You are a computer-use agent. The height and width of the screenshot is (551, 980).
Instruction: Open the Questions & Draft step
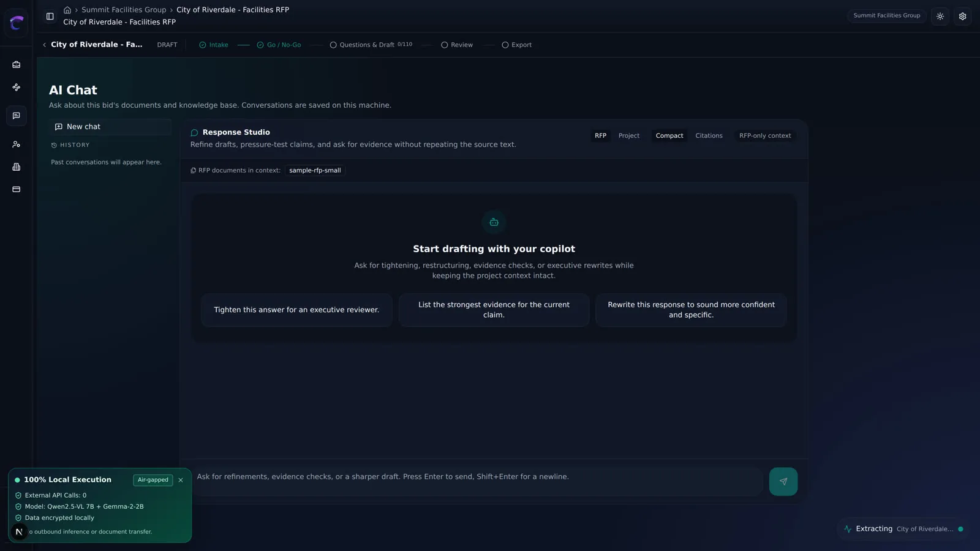click(371, 45)
